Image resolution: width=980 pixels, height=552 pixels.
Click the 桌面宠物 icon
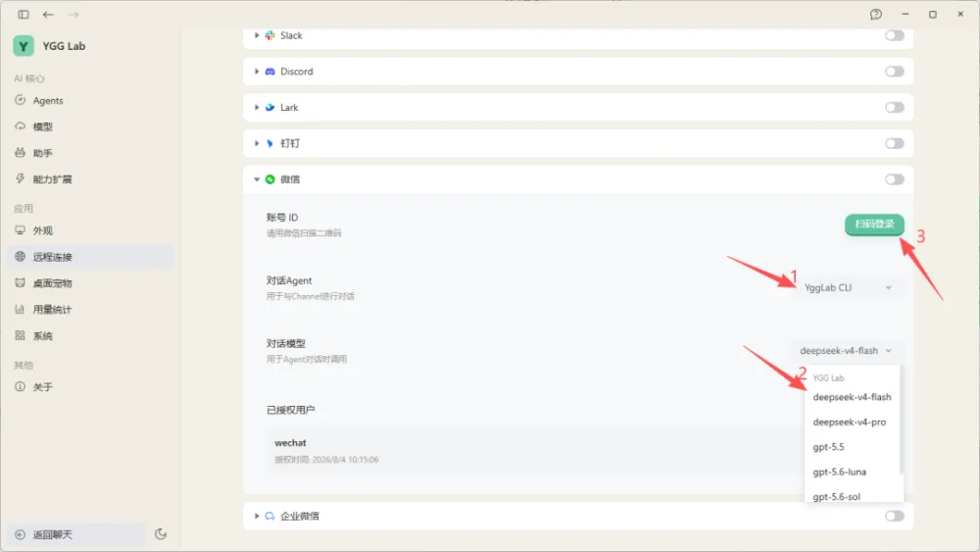click(x=20, y=282)
